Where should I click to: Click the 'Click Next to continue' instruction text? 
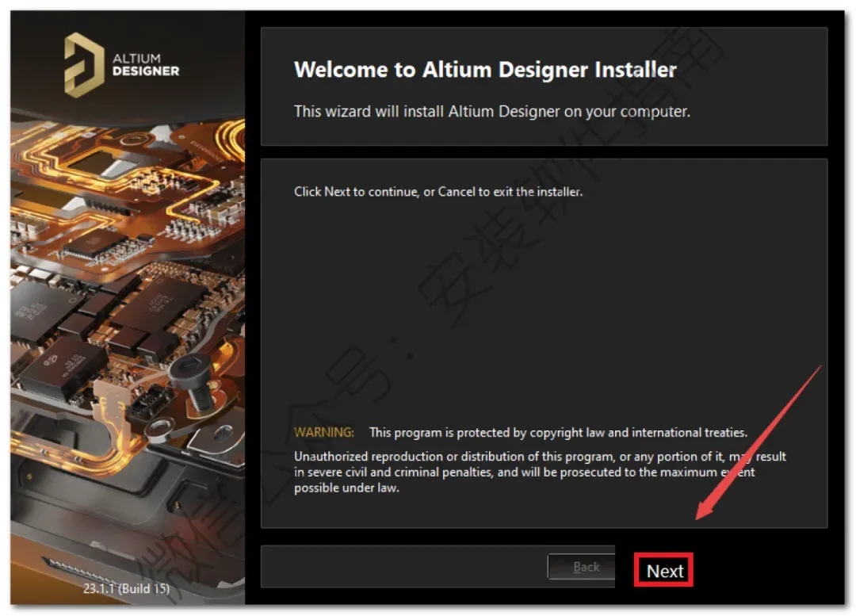tap(438, 192)
